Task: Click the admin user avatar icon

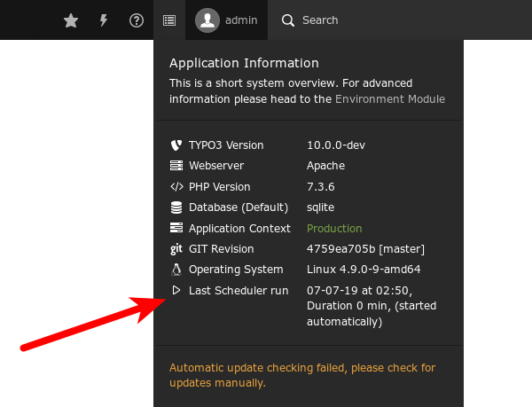Action: coord(207,20)
